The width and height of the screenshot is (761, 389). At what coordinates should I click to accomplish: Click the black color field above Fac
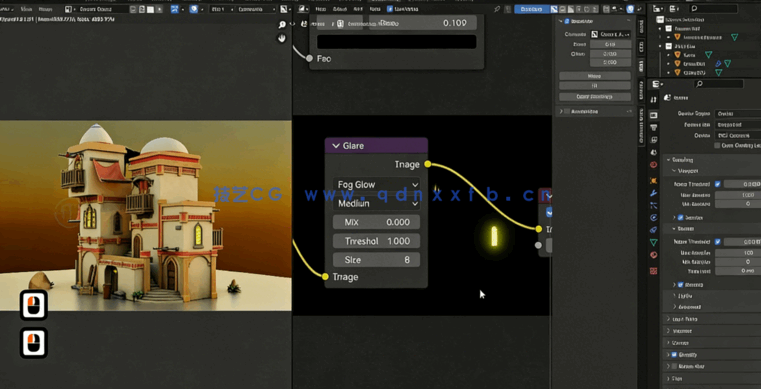coord(397,42)
